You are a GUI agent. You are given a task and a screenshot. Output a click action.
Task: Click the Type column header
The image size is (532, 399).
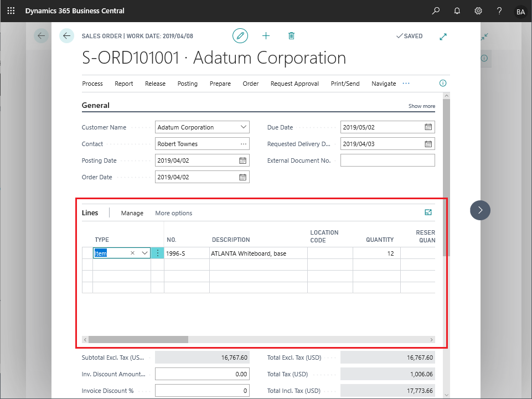[102, 240]
